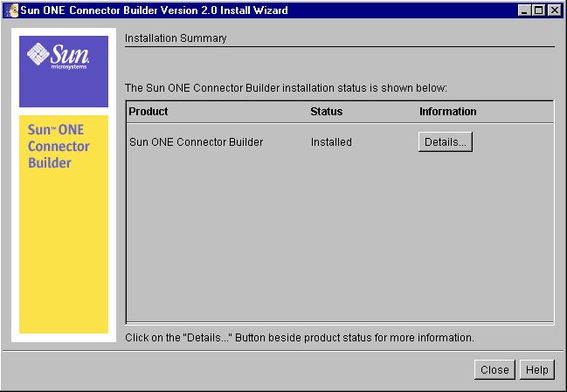Click the 'Sun ONE Connector Builder' product row text
Viewport: 567px width, 392px height.
[x=196, y=142]
